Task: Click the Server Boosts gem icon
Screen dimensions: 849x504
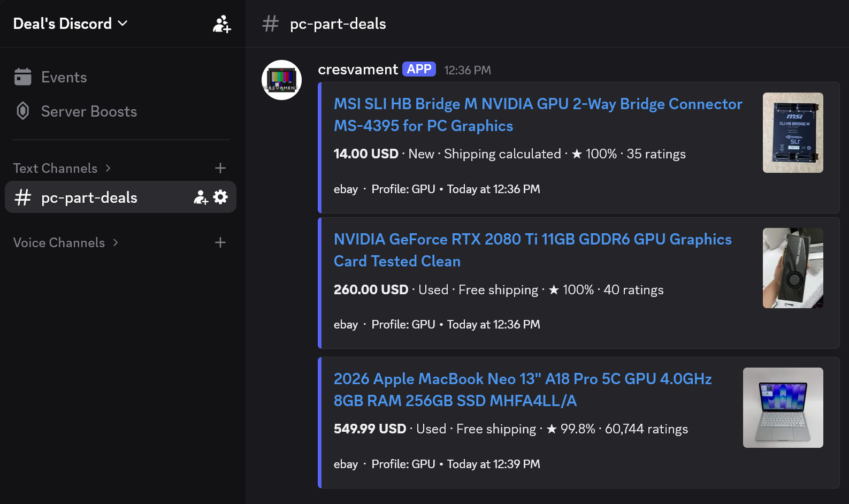Action: tap(23, 111)
